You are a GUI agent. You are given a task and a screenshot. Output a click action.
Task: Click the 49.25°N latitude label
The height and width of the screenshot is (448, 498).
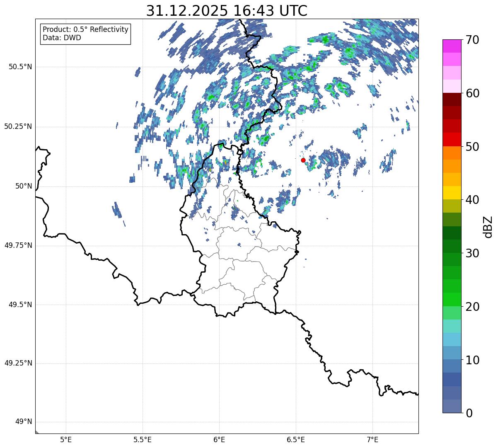coord(18,363)
